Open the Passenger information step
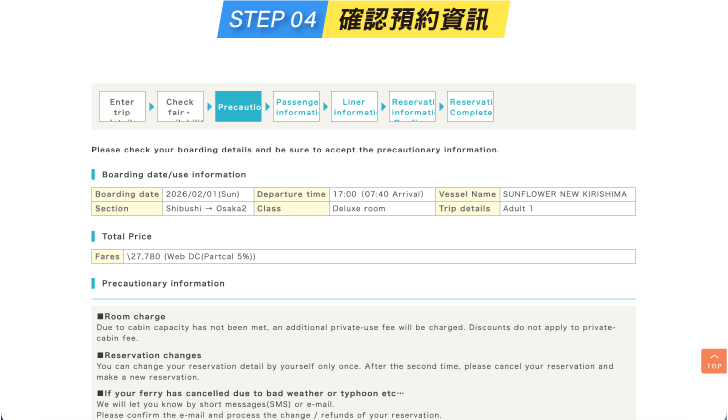The height and width of the screenshot is (420, 728). click(296, 107)
